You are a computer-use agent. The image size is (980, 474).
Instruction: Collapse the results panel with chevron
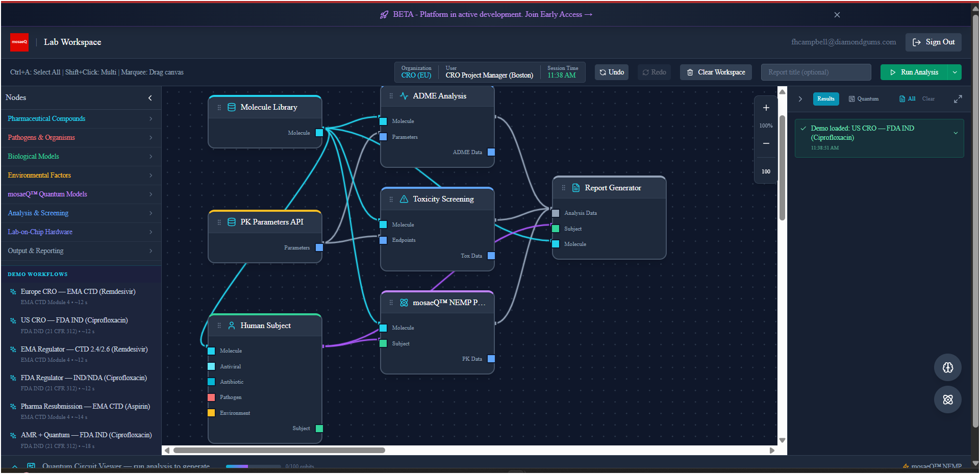click(800, 99)
